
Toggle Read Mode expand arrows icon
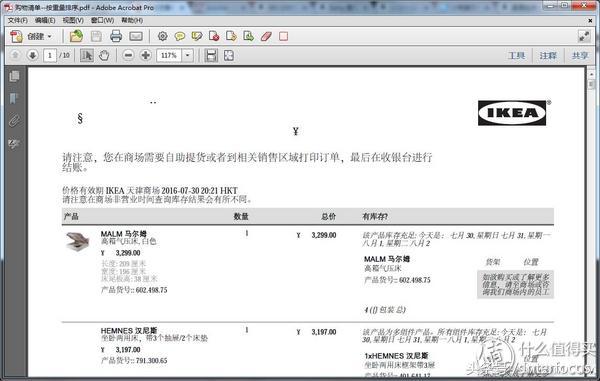(584, 36)
